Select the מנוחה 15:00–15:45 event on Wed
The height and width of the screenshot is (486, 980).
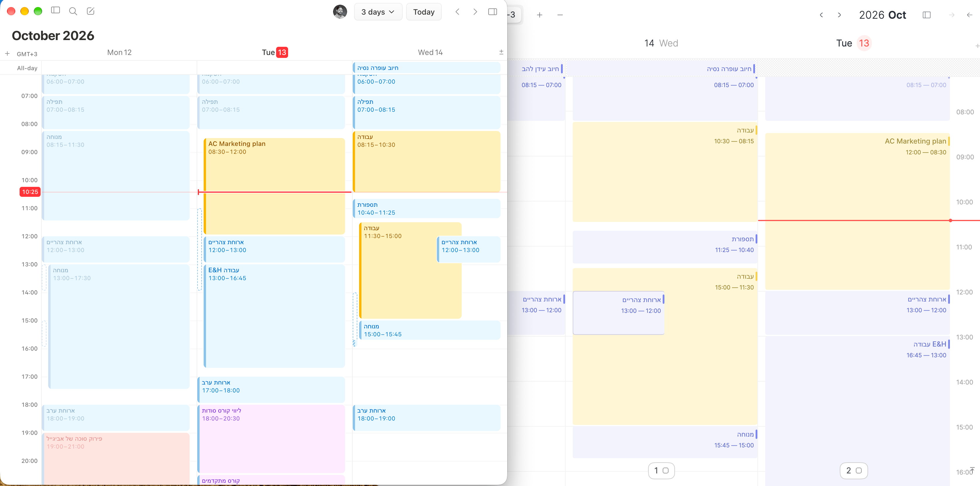click(x=430, y=330)
